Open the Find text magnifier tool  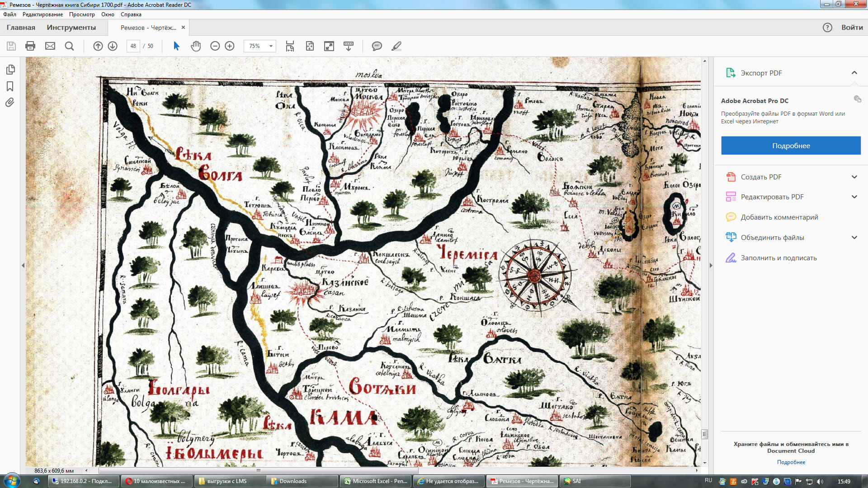coord(69,46)
